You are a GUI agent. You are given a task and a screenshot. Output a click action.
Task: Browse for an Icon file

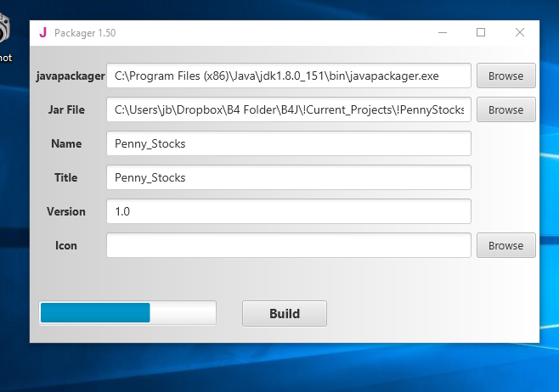point(505,245)
